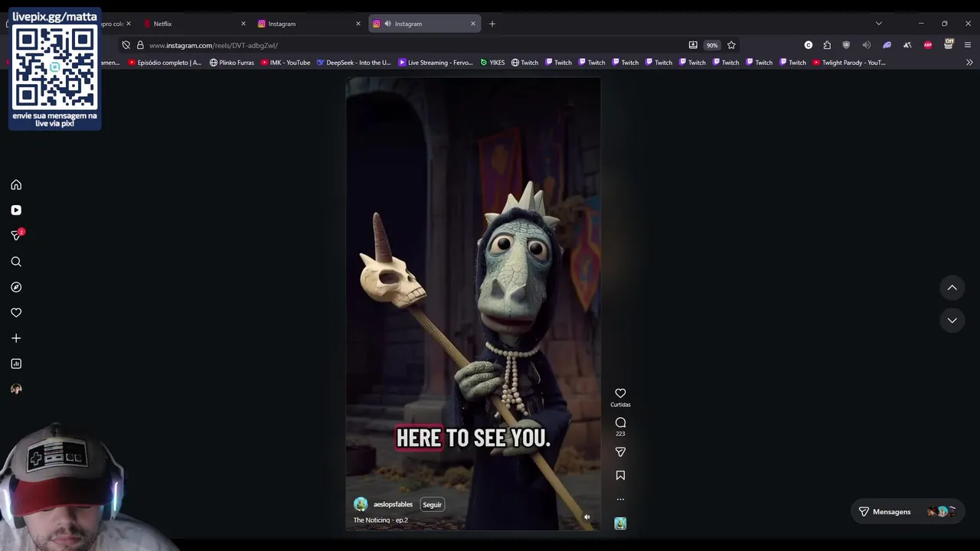This screenshot has width=980, height=551.
Task: Bookmark this page with the star icon
Action: (731, 45)
